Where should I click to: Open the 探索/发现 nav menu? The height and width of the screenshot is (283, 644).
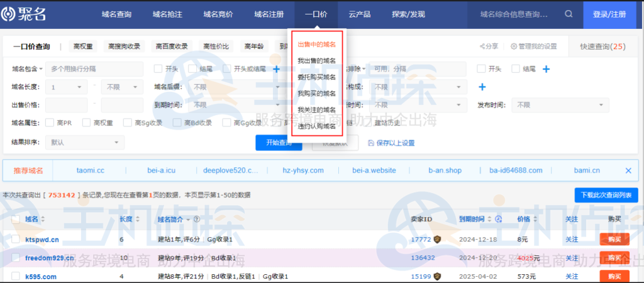(408, 14)
